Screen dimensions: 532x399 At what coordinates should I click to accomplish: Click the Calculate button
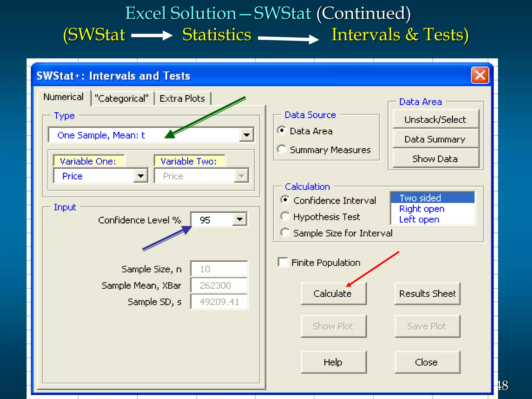(333, 294)
